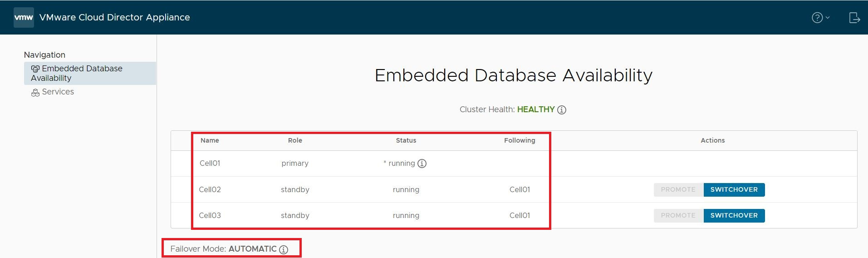Click SWITCHOVER button for Cell02
Screen dimensions: 868x258
tap(734, 190)
